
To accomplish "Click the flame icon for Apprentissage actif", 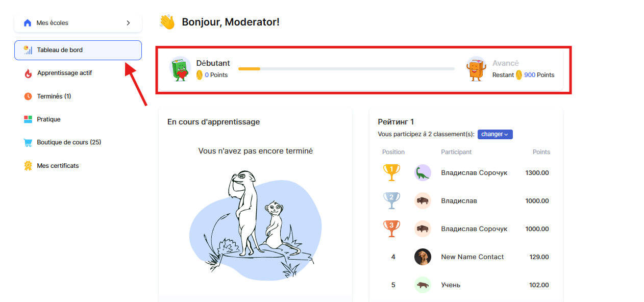I will click(28, 73).
